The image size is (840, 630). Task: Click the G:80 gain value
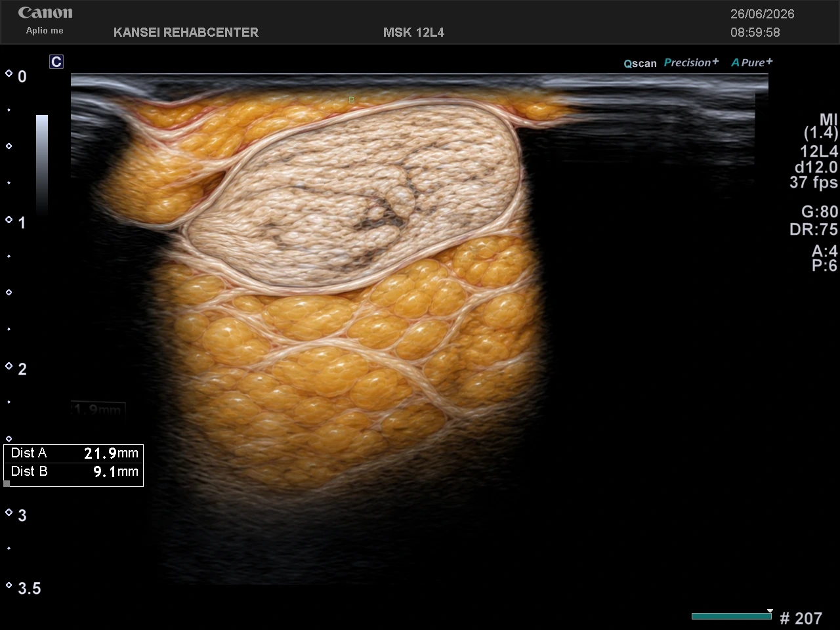coord(820,211)
